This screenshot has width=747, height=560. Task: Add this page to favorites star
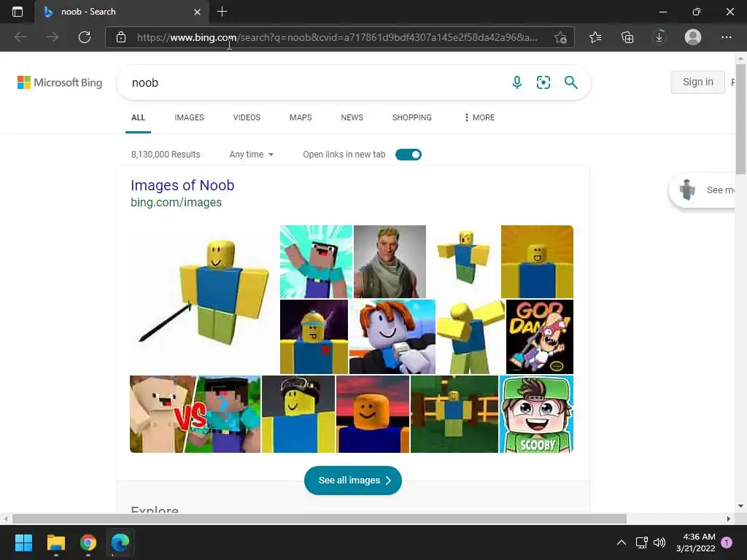tap(561, 37)
